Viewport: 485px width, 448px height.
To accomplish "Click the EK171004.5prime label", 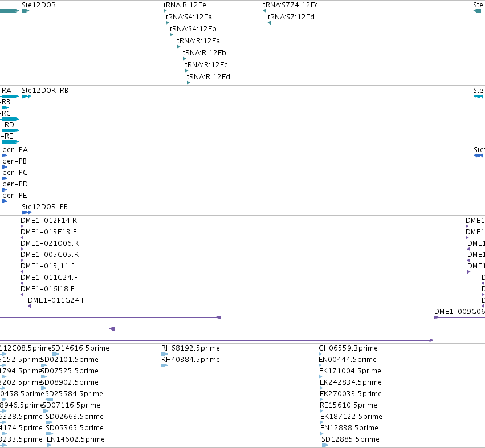I will coord(350,371).
